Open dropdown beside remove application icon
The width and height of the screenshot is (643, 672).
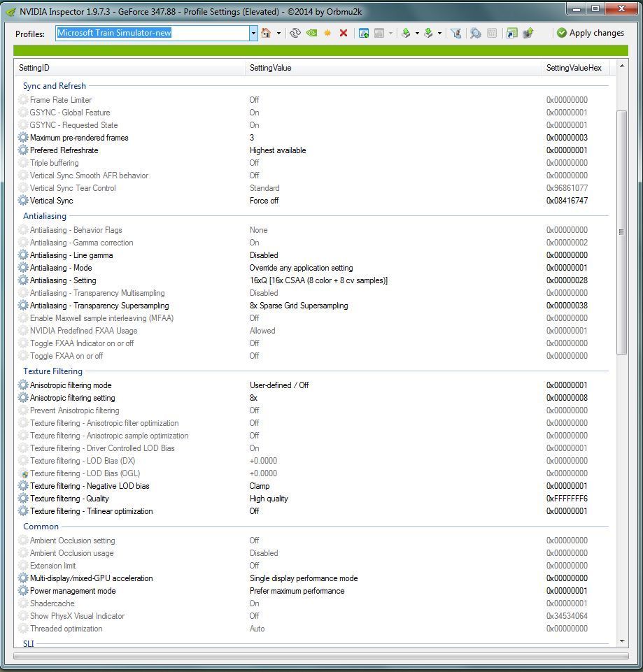[391, 33]
